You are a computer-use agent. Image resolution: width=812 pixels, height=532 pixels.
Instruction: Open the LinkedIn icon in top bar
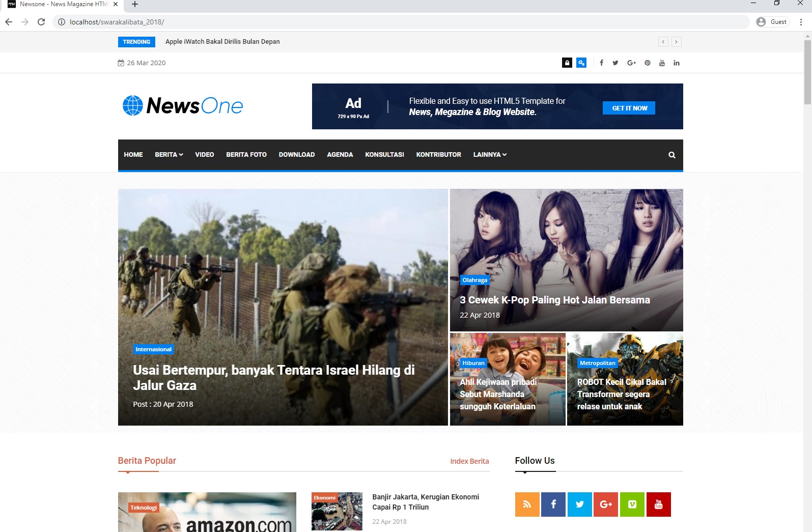(677, 63)
